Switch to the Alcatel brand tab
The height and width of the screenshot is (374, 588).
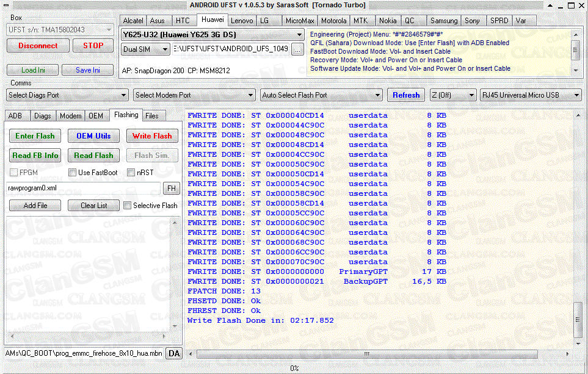(x=133, y=21)
